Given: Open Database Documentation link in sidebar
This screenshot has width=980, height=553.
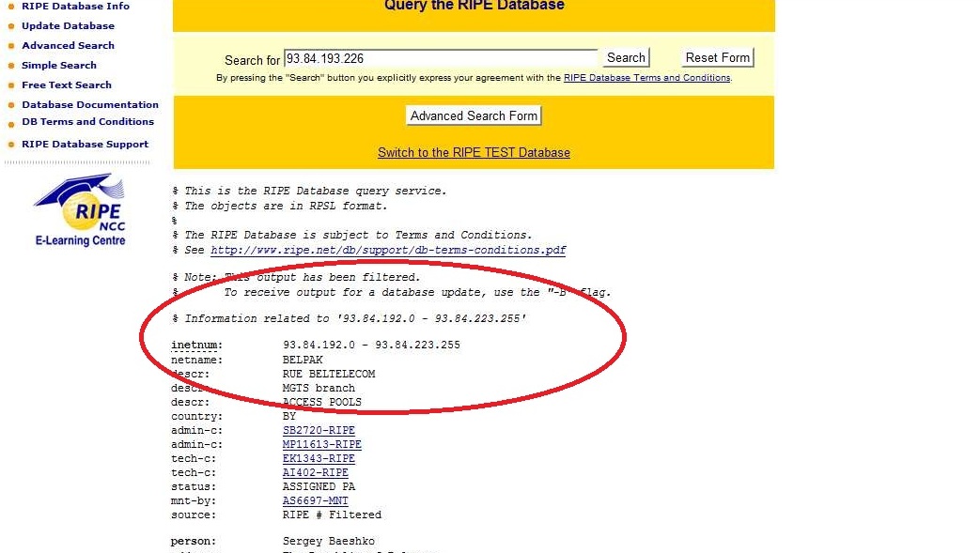Looking at the screenshot, I should (x=90, y=105).
